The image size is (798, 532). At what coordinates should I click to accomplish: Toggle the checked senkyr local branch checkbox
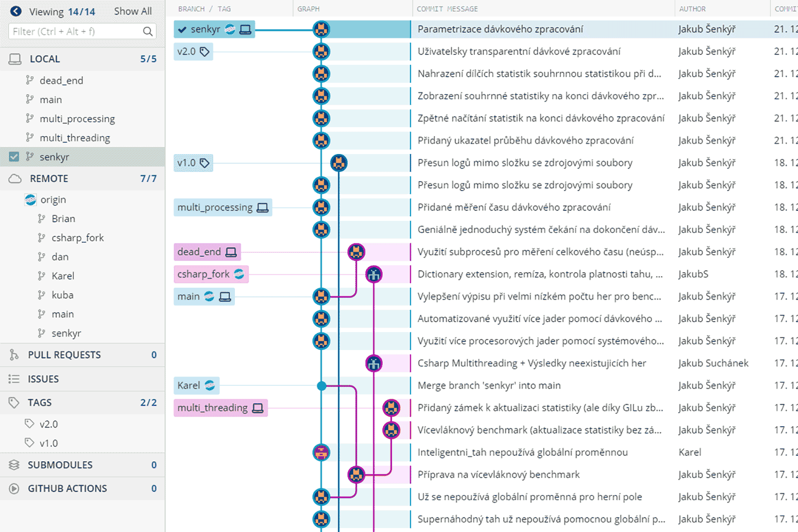[x=14, y=157]
